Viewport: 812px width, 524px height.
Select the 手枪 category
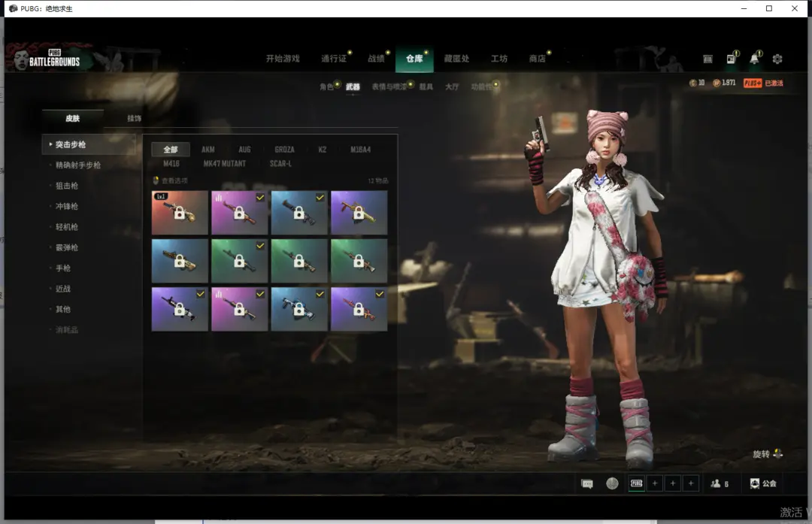[x=63, y=268]
